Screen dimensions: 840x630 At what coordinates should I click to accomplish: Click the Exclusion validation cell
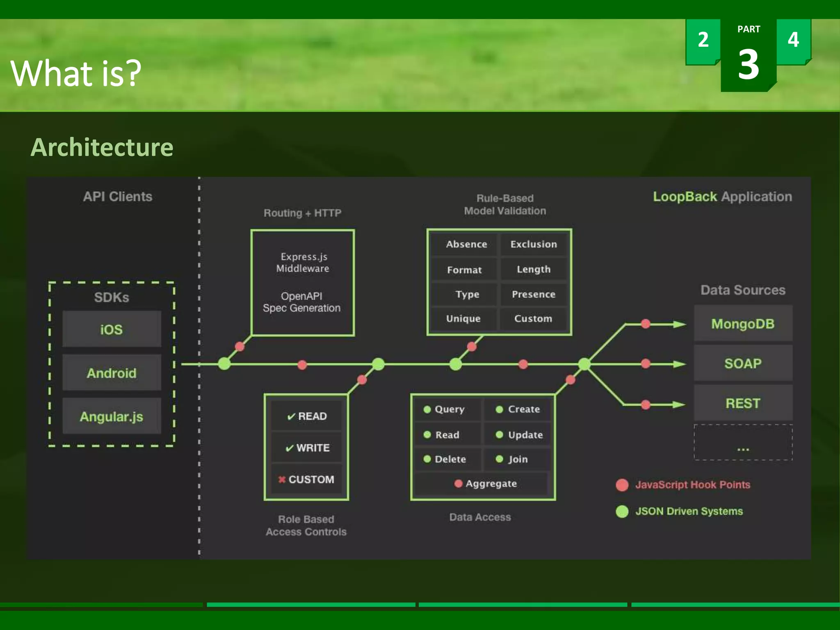pyautogui.click(x=534, y=244)
